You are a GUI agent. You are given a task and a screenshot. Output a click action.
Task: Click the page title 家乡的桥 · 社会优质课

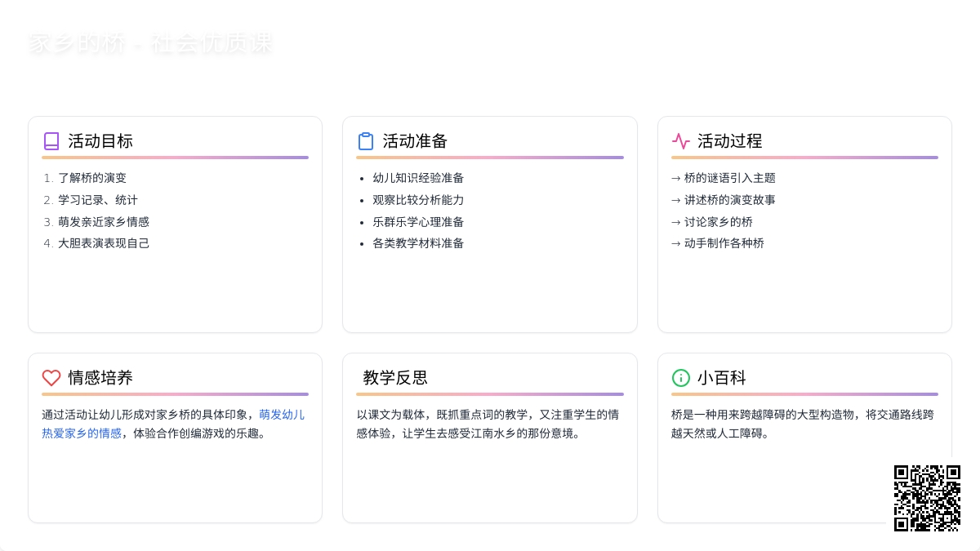(x=150, y=43)
